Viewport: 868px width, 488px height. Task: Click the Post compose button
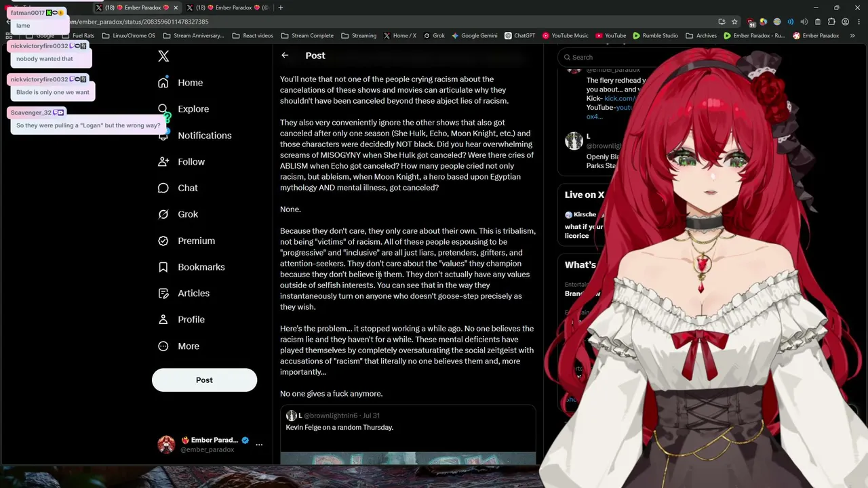(204, 380)
